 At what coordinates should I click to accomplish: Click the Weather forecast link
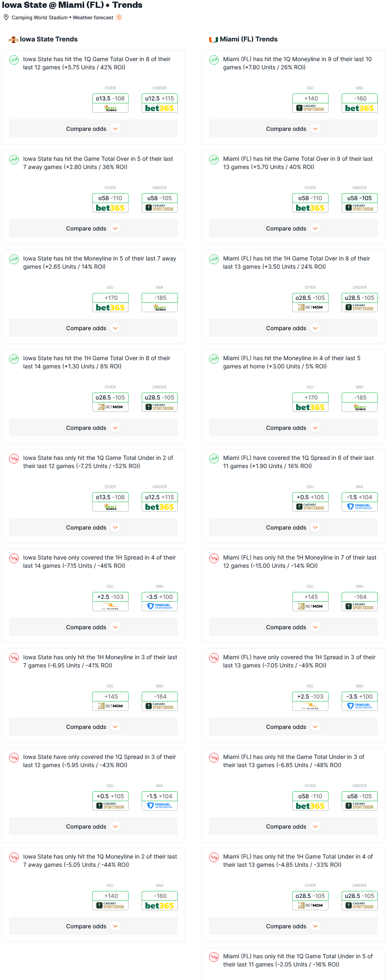[x=93, y=18]
